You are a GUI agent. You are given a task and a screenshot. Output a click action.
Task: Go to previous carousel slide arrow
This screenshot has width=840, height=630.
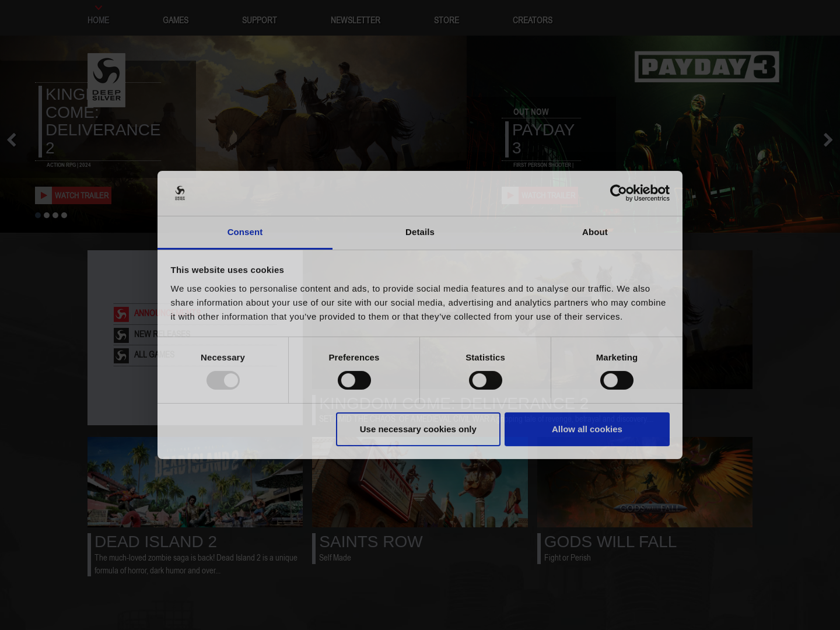click(x=12, y=140)
